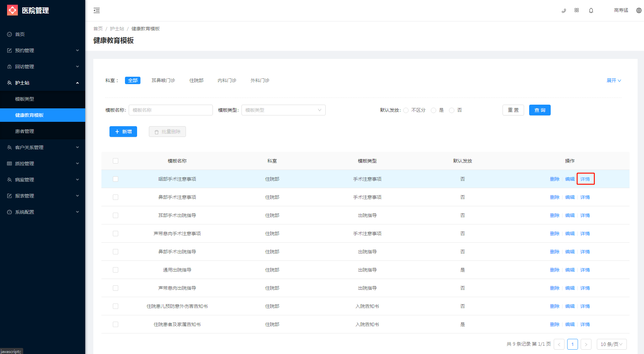
Task: Focus the 模板名称 input field
Action: click(x=171, y=110)
